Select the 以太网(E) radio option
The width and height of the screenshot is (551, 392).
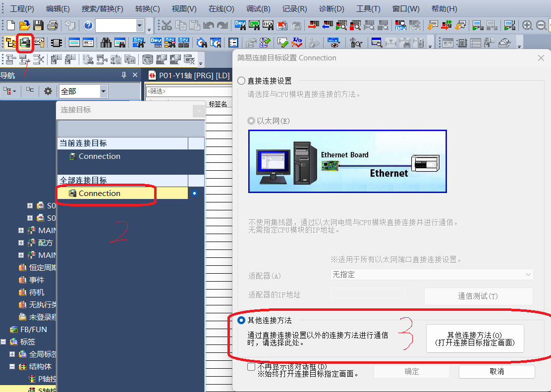coord(251,121)
